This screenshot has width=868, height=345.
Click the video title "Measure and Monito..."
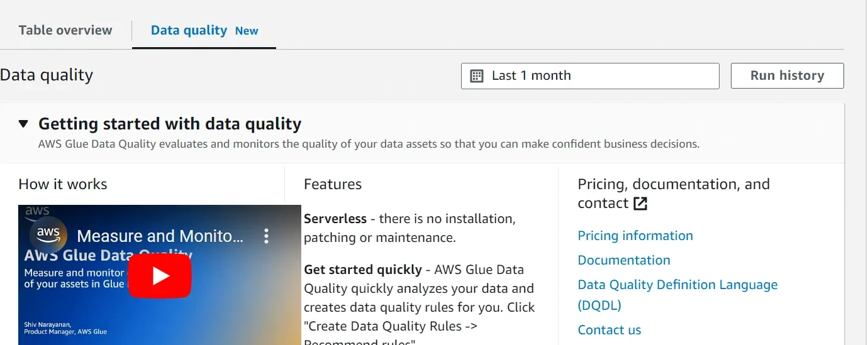160,236
